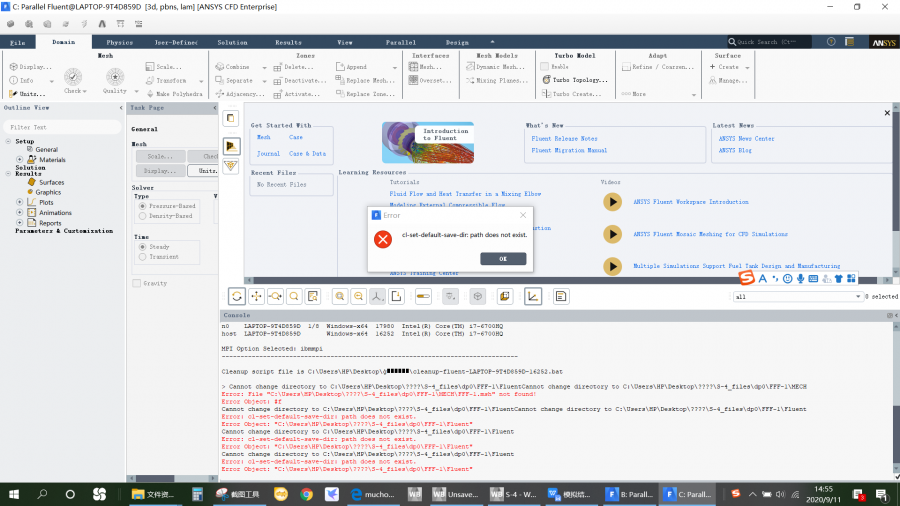
Task: Play the Fuel Tank Design video
Action: pos(612,266)
